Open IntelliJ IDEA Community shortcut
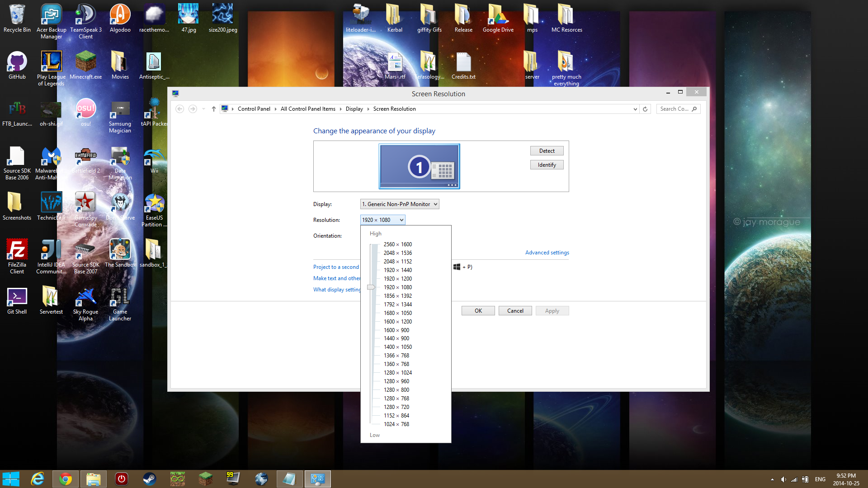The image size is (868, 488). pyautogui.click(x=51, y=256)
